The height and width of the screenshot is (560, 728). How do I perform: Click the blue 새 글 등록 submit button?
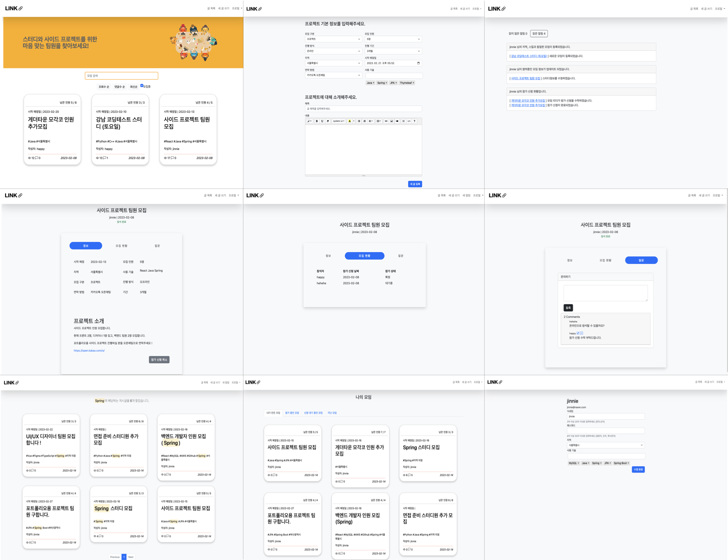[x=415, y=184]
